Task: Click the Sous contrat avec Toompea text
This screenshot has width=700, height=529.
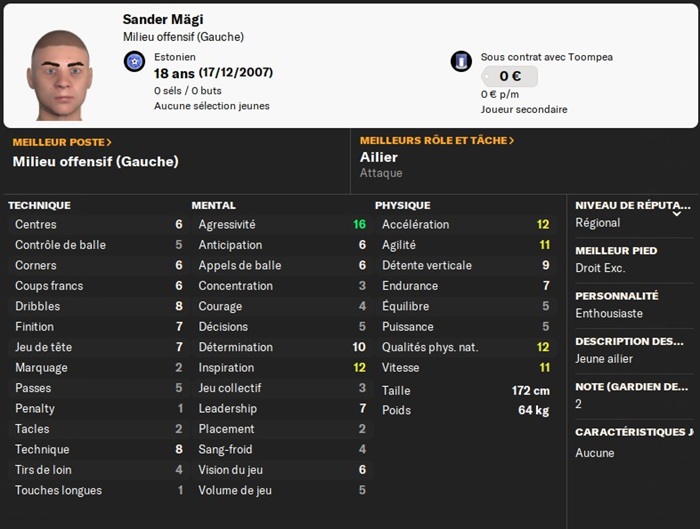Action: (x=546, y=57)
